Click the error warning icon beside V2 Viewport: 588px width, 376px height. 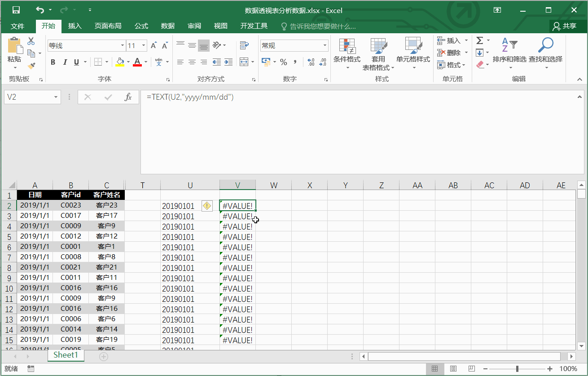207,206
